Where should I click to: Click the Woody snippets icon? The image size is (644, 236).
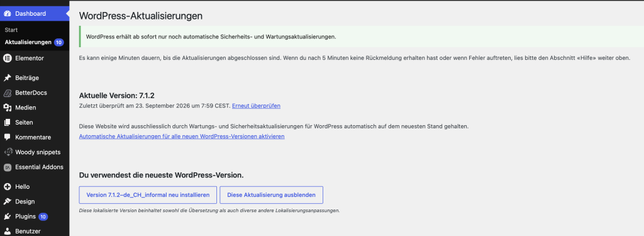click(x=7, y=152)
